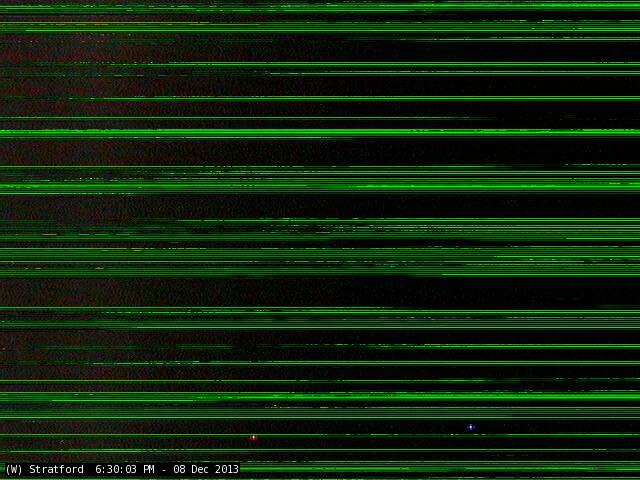Viewport: 640px width, 480px height.
Task: Click the "08 Dec 2013" date text
Action: pos(206,469)
